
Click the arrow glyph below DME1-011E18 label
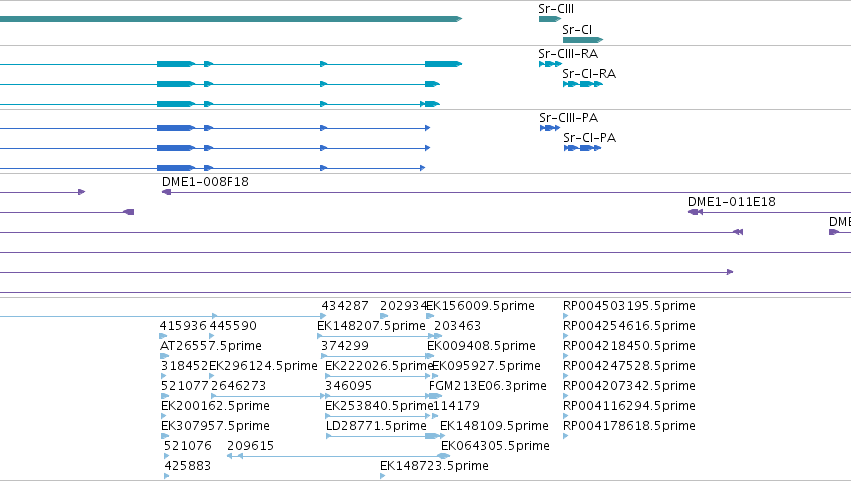coord(695,212)
